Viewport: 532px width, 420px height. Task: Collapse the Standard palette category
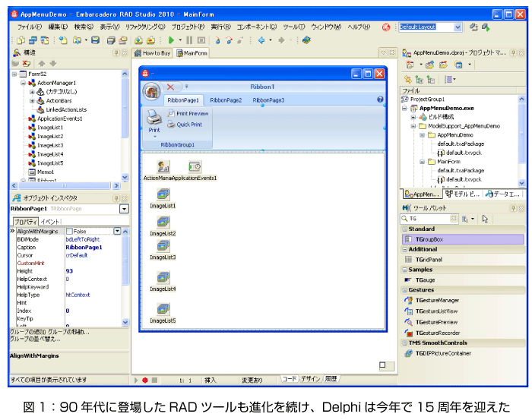pyautogui.click(x=404, y=229)
